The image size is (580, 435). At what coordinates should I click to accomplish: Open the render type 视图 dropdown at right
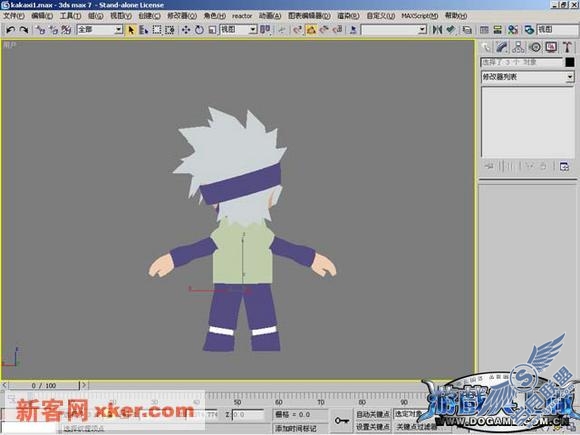(557, 30)
